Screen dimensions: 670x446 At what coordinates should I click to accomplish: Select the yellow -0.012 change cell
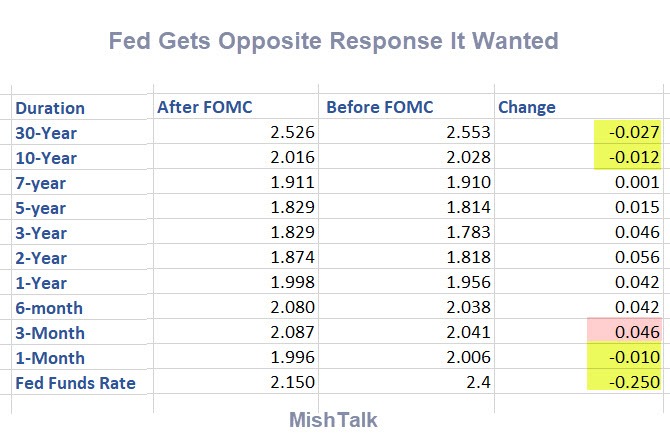coord(628,158)
